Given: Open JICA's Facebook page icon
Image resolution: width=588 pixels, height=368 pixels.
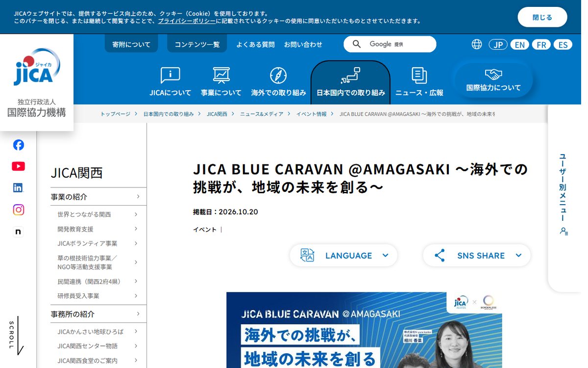Looking at the screenshot, I should [18, 145].
